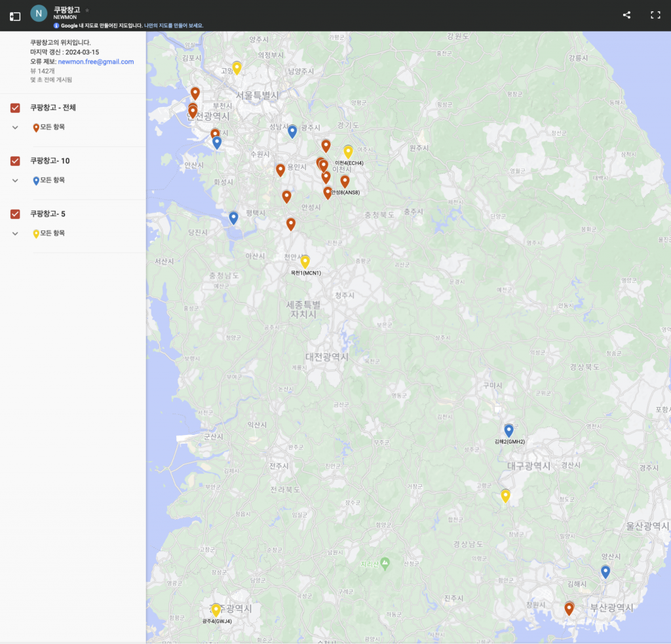
Task: Disable the 쿠팡창고- 5 layer checkbox
Action: tap(16, 214)
